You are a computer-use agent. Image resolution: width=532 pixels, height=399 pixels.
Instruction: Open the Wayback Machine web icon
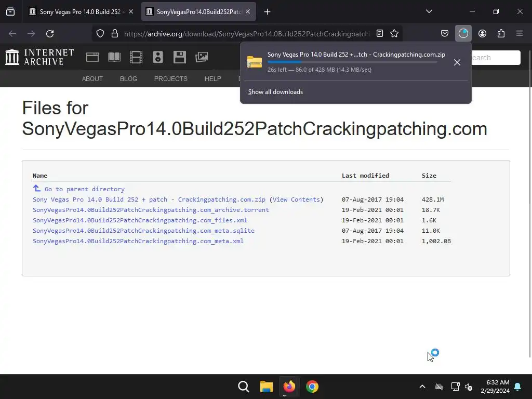92,57
